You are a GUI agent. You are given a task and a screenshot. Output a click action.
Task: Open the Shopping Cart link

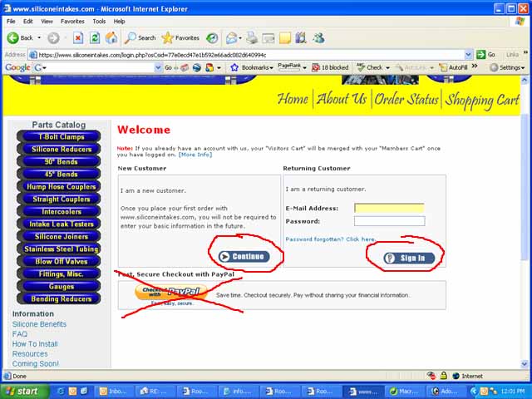482,101
